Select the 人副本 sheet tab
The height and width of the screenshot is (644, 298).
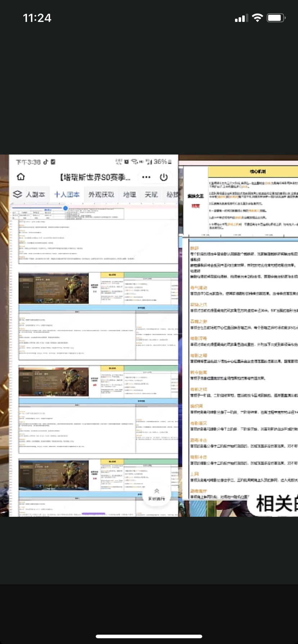click(35, 194)
